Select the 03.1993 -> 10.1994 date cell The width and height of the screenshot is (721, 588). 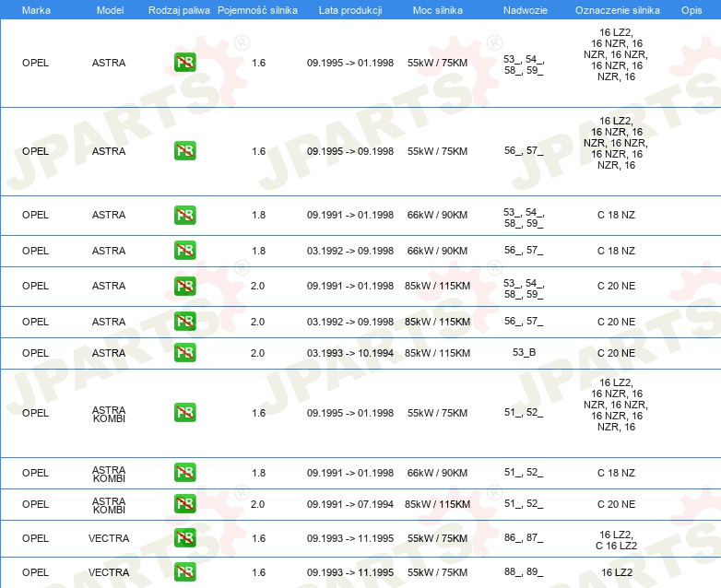pyautogui.click(x=350, y=353)
